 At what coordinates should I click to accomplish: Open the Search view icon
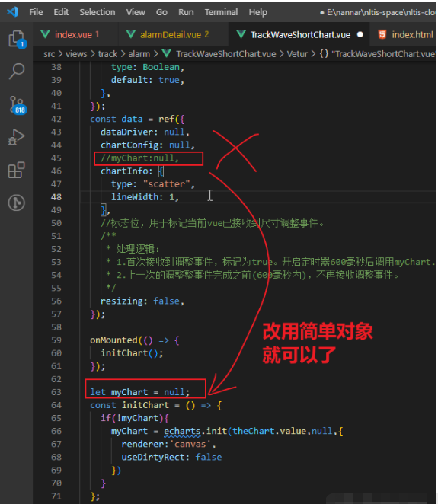click(17, 71)
